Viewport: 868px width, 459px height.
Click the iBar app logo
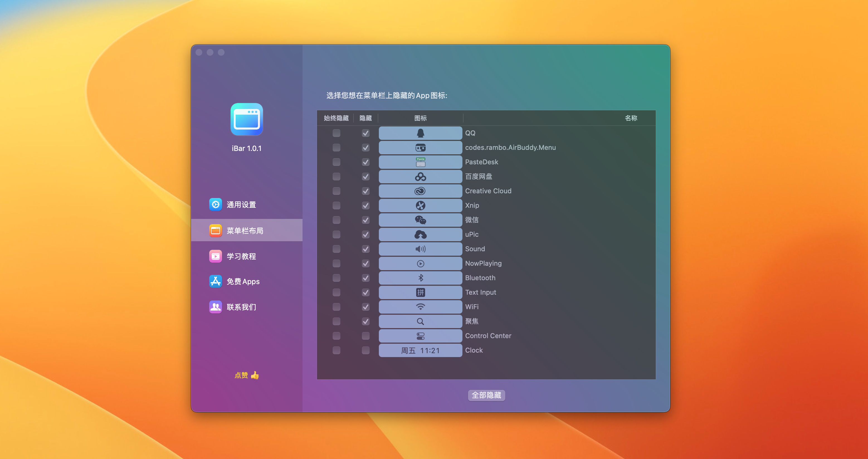click(x=247, y=120)
